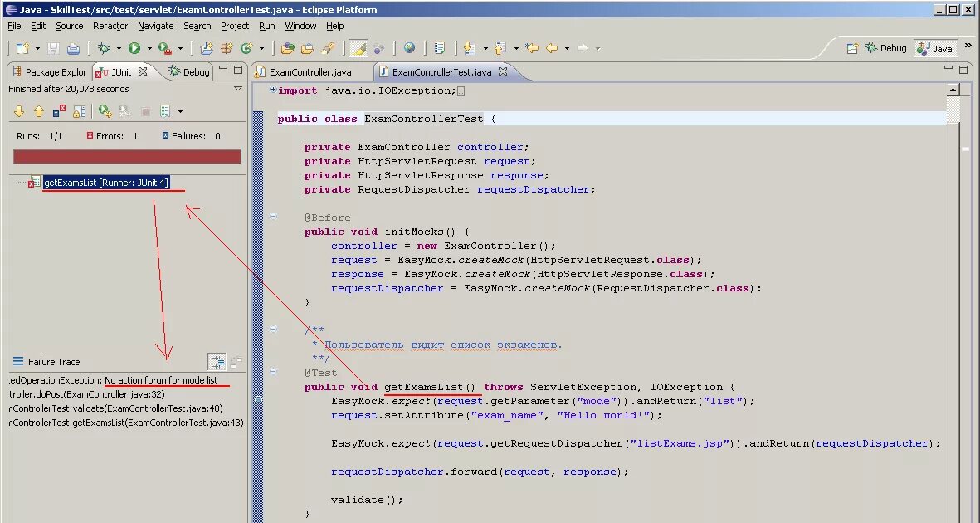The image size is (980, 523).
Task: Click the red JUnit progress bar
Action: (126, 155)
